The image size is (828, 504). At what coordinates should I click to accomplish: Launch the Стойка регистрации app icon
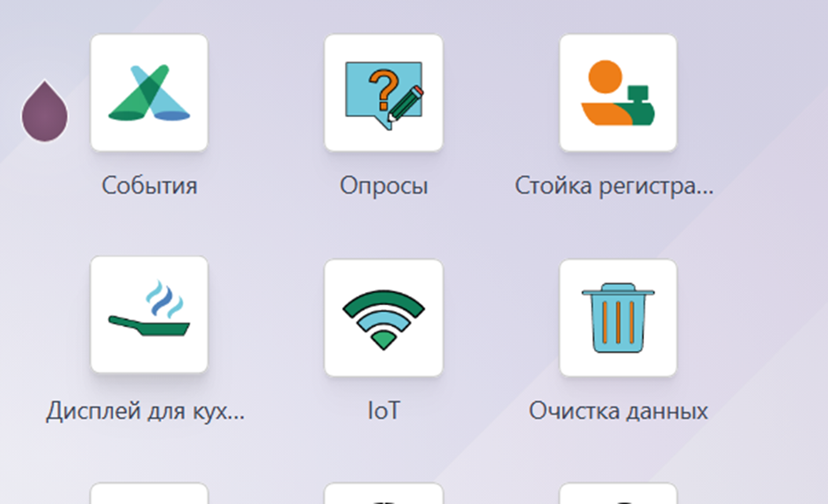(x=618, y=93)
